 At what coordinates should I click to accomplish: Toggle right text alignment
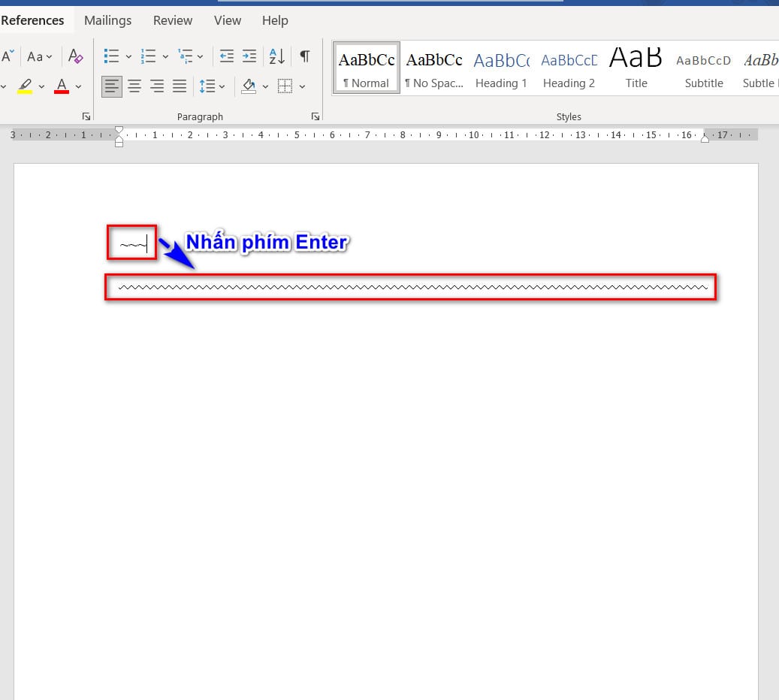157,86
